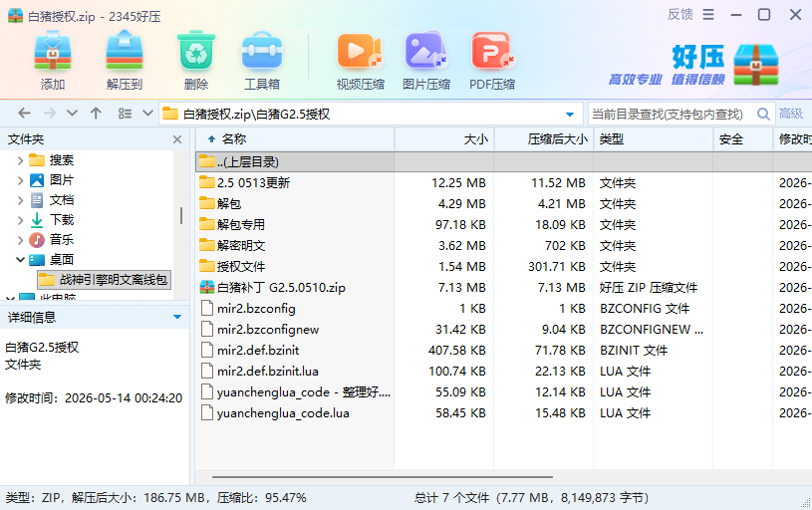
Task: Expand the 搜索 tree node
Action: pyautogui.click(x=20, y=160)
